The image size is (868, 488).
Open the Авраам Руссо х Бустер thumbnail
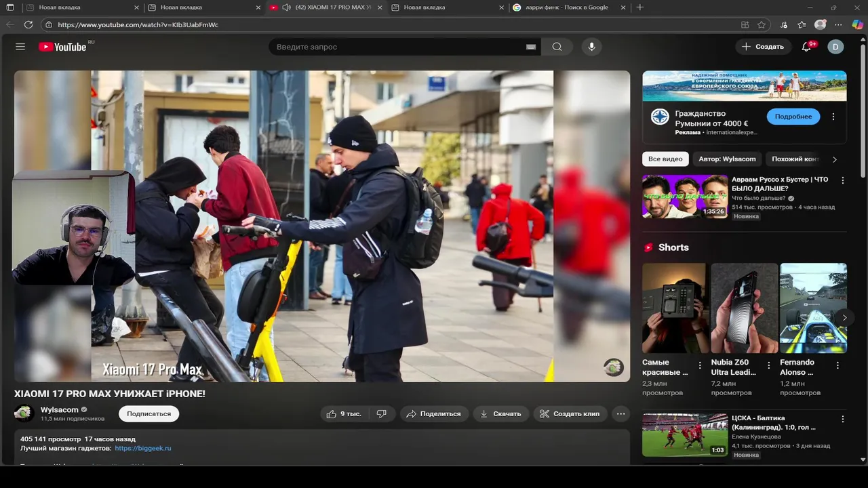pos(685,197)
